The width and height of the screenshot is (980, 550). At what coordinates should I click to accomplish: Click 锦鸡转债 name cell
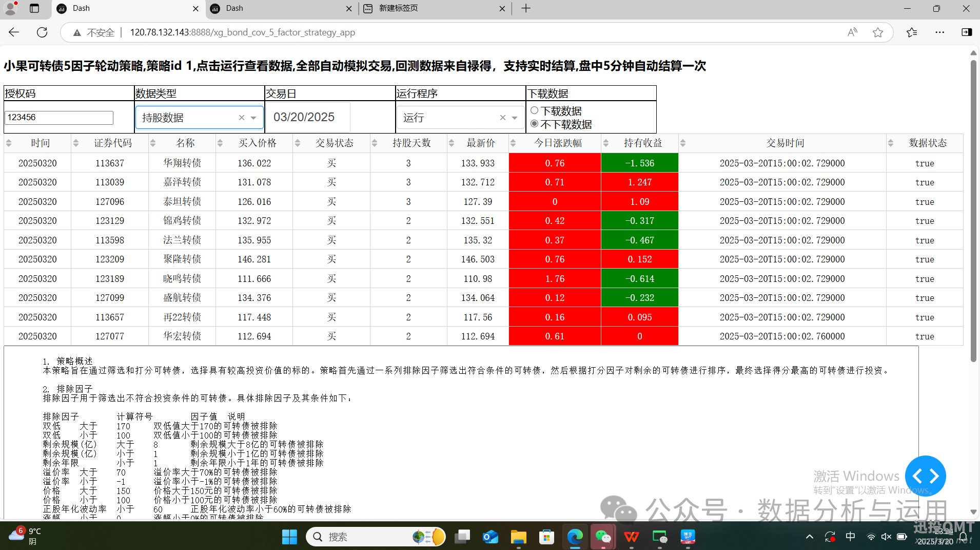pos(182,221)
